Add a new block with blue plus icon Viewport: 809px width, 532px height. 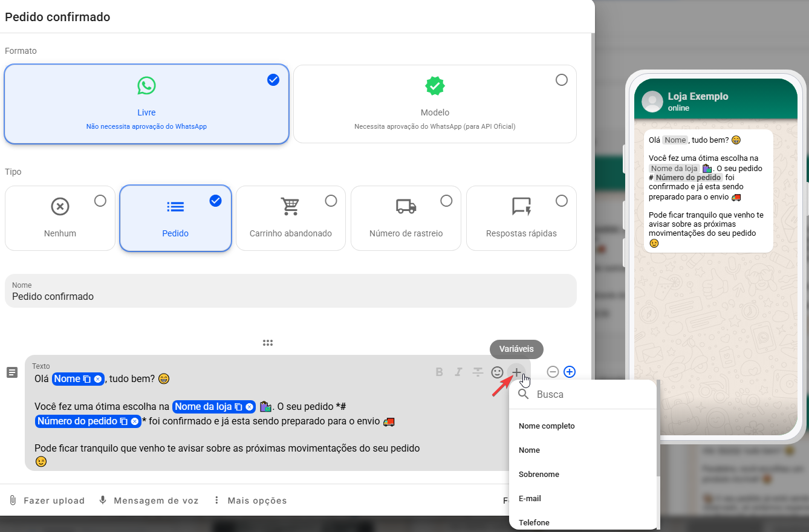click(x=570, y=372)
